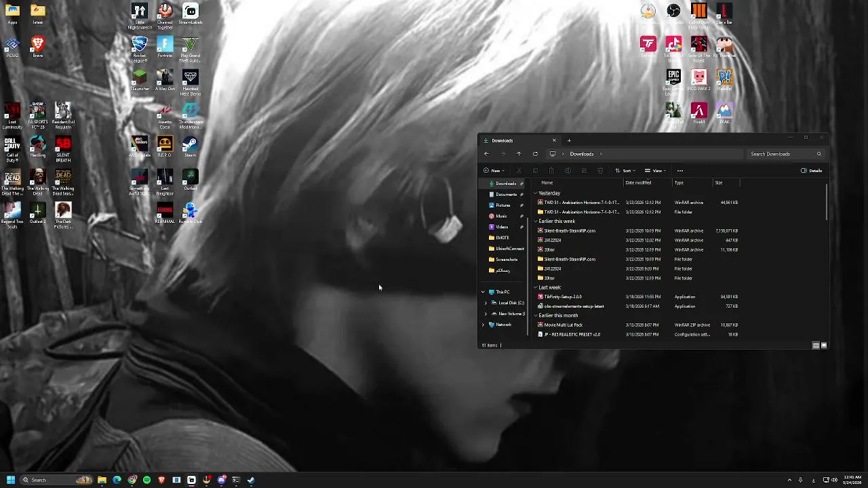
Task: Sort by Name column header
Action: tap(547, 182)
